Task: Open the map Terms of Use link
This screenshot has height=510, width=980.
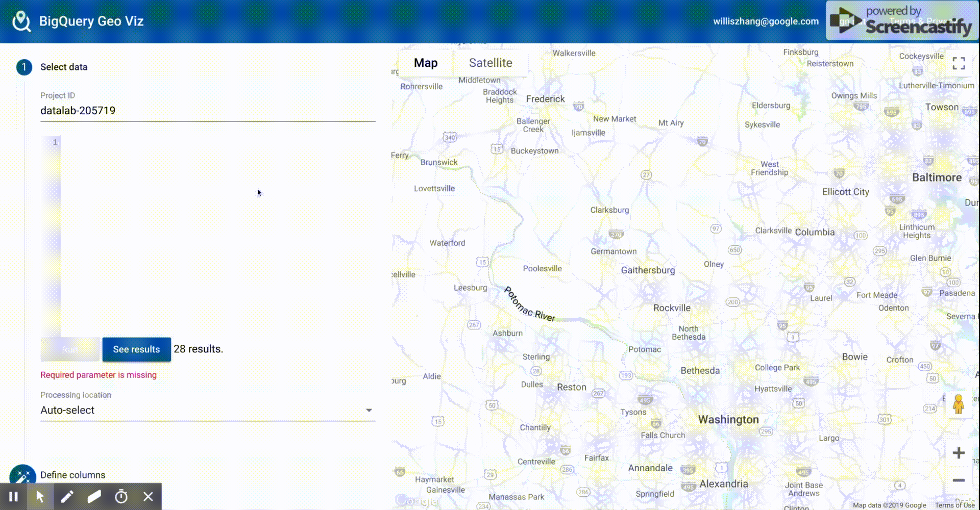Action: point(954,505)
